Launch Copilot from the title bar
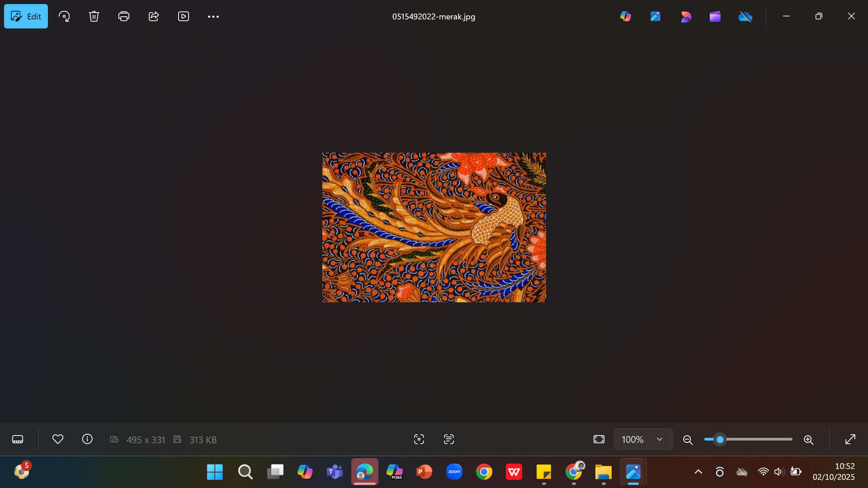Image resolution: width=868 pixels, height=488 pixels. 626,16
